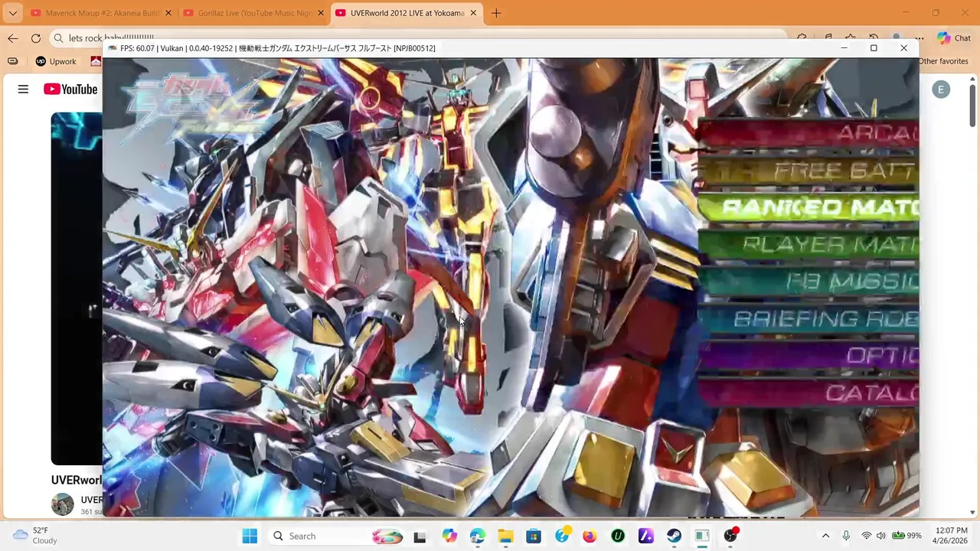Screen dimensions: 980x551
Task: Open the volume control in tray
Action: [880, 536]
